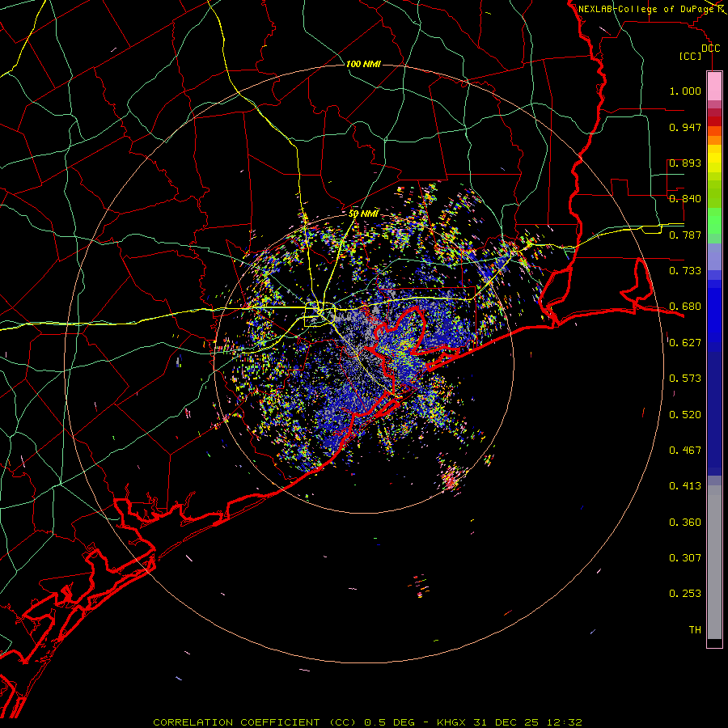Click "0.5 DEG" elevation text in caption
This screenshot has height=728, width=728.
[389, 722]
